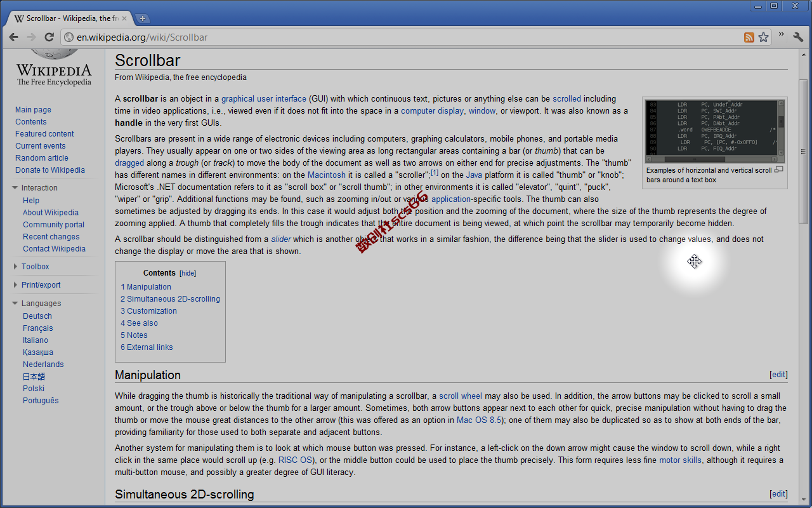Switch to Français language version
This screenshot has height=508, width=812.
click(x=38, y=328)
